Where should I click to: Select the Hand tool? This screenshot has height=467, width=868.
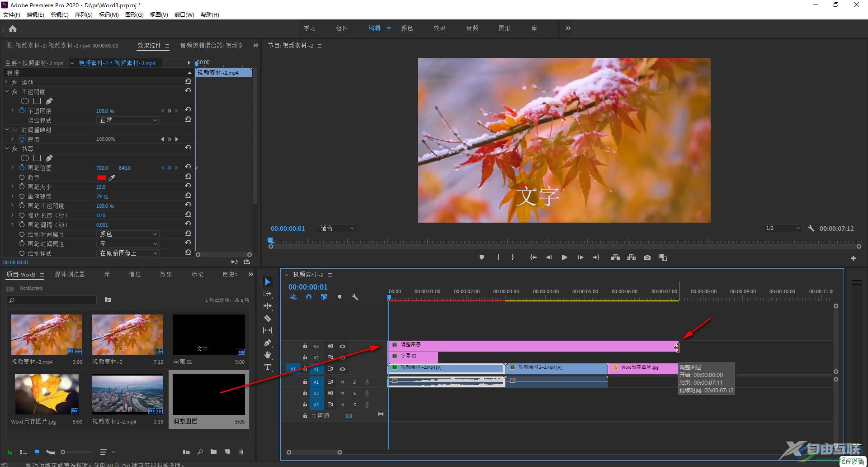point(268,355)
